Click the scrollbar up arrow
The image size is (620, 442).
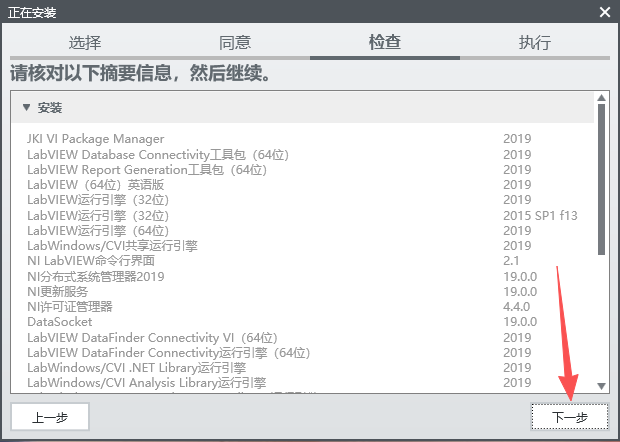pos(601,99)
